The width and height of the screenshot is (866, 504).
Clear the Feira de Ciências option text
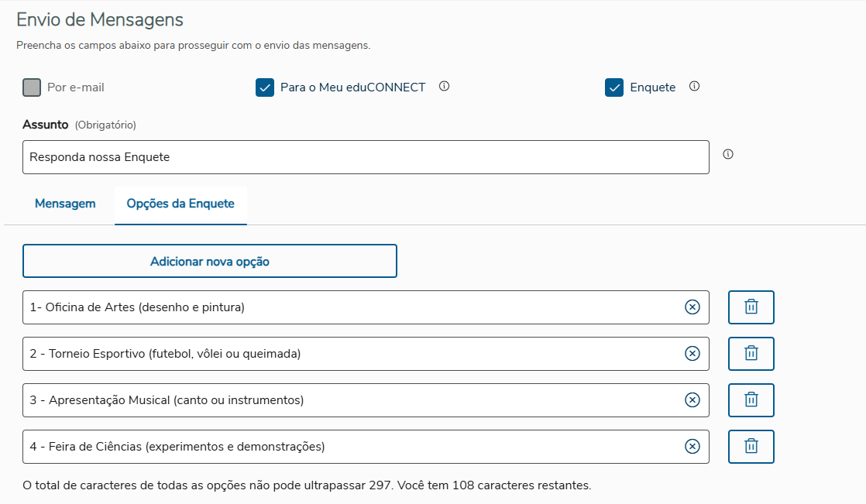pyautogui.click(x=692, y=447)
